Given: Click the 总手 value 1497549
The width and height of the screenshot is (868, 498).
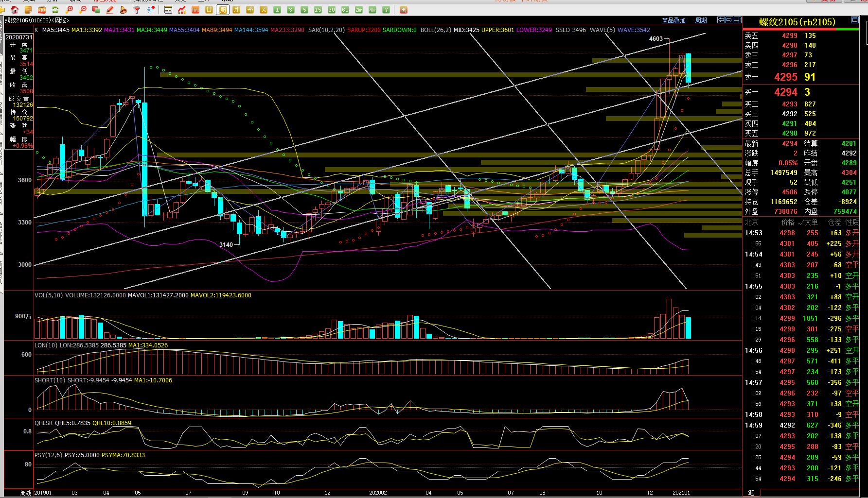Looking at the screenshot, I should tap(784, 173).
